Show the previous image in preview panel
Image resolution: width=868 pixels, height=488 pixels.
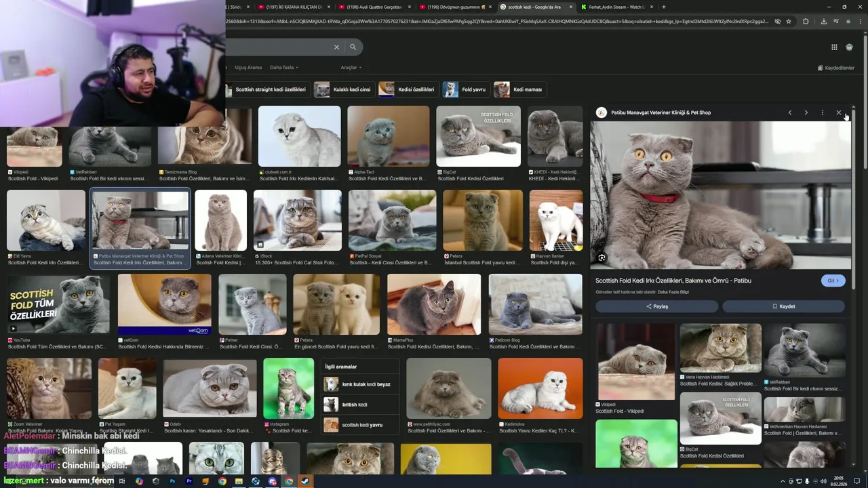click(789, 113)
